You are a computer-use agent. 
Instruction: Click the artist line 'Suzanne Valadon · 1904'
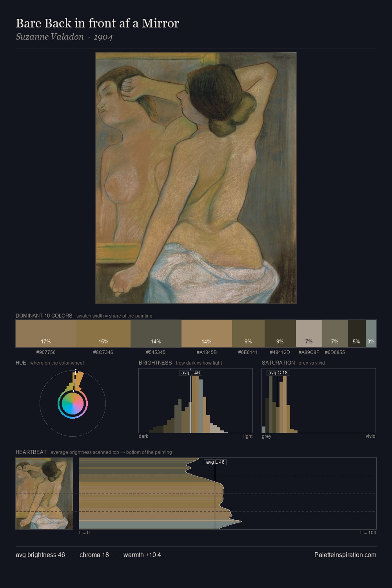[64, 37]
